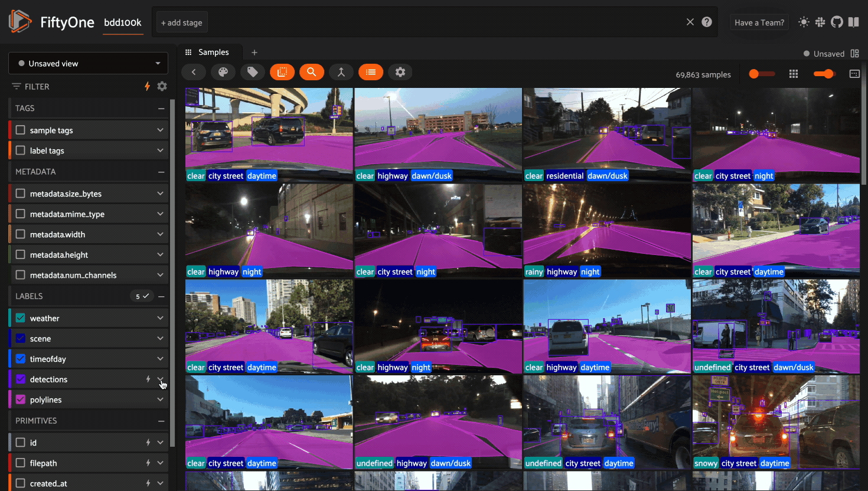Switch to grid layout icon
Image resolution: width=868 pixels, height=491 pixels.
tap(794, 74)
